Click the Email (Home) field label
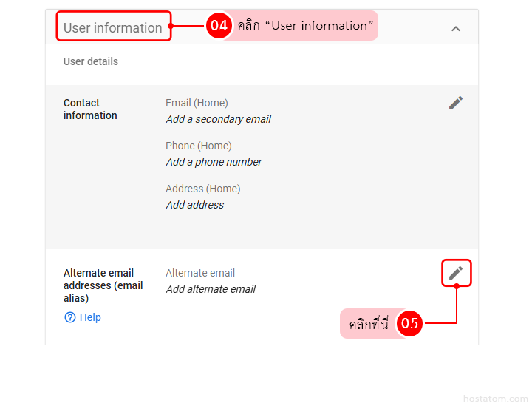Screen dimensions: 532x406 (197, 103)
